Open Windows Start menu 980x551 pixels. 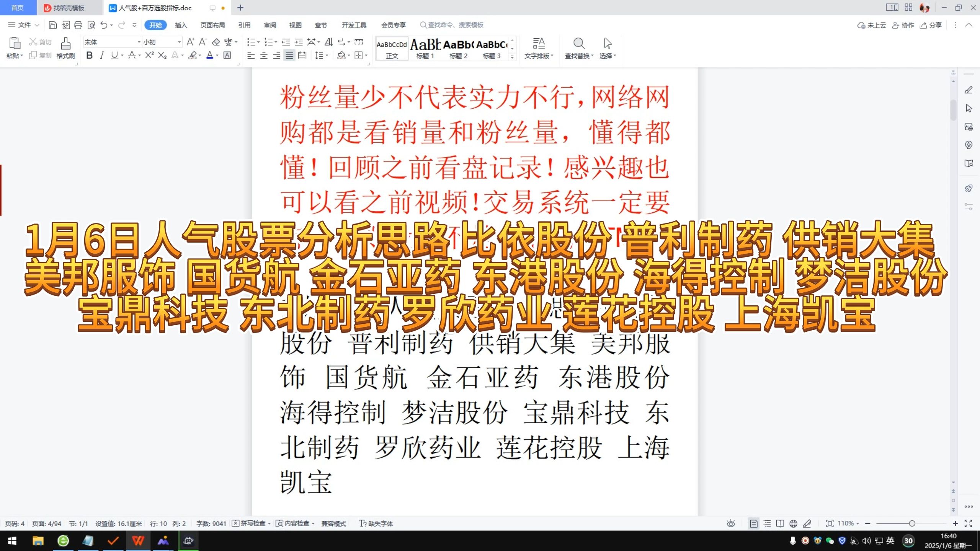pyautogui.click(x=12, y=541)
